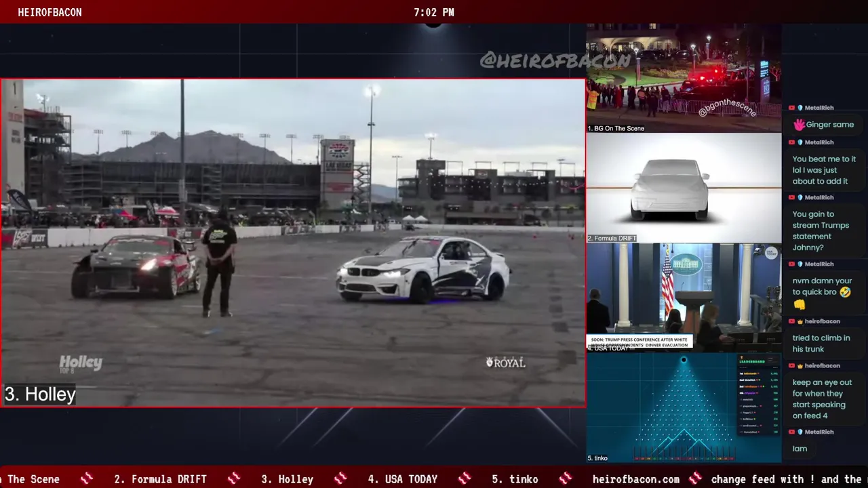868x488 pixels.
Task: Click '4. USA TODAY' in the bottom ticker
Action: point(402,479)
